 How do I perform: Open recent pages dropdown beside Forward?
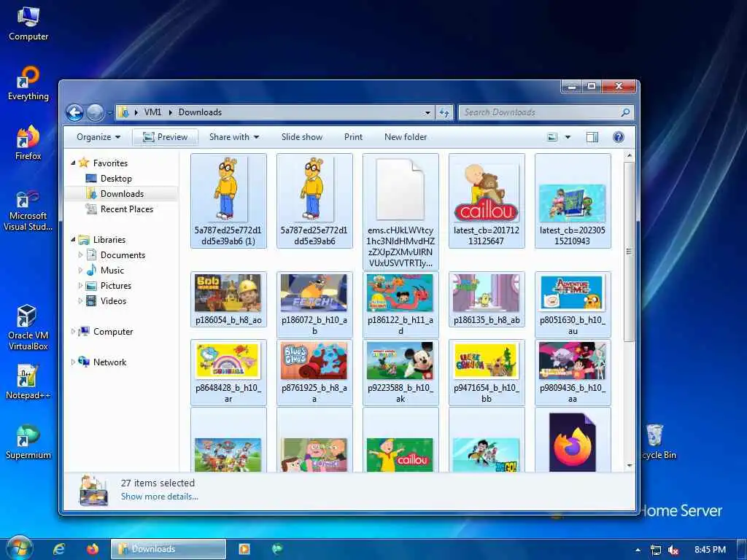pyautogui.click(x=109, y=113)
